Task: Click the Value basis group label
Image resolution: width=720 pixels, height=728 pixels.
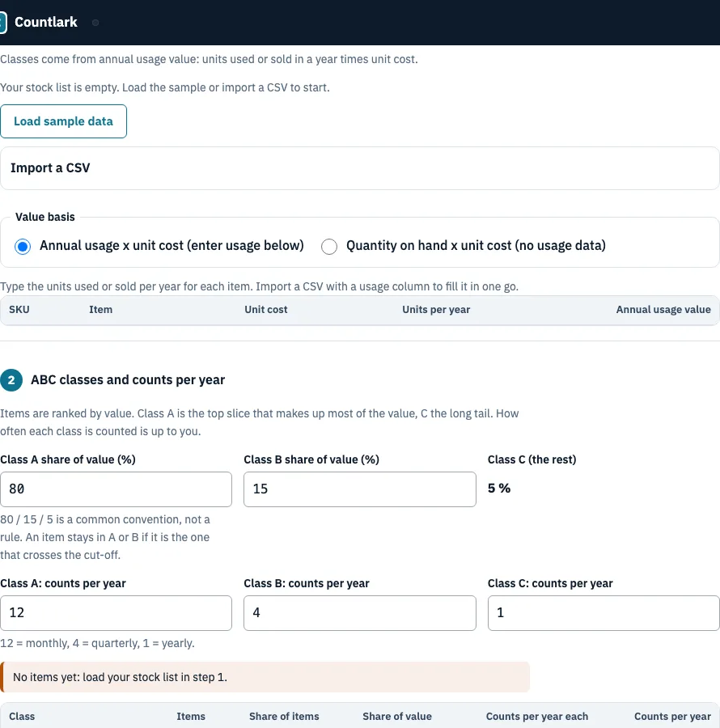Action: coord(45,217)
